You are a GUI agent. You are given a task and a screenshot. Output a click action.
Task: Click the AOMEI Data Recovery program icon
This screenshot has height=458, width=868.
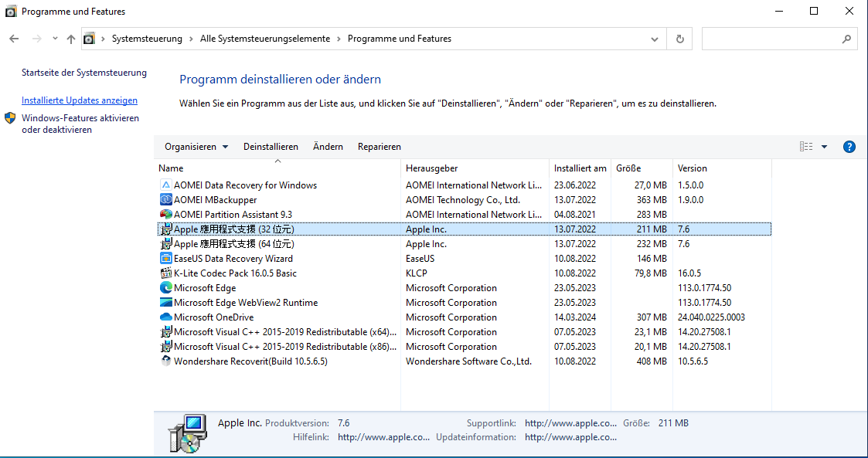pos(165,185)
